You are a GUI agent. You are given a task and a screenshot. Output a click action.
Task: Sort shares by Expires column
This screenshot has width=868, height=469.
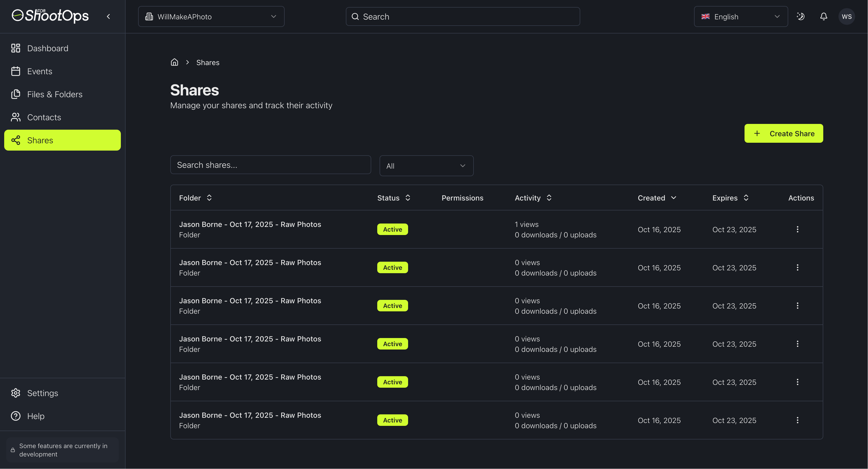[x=730, y=198]
